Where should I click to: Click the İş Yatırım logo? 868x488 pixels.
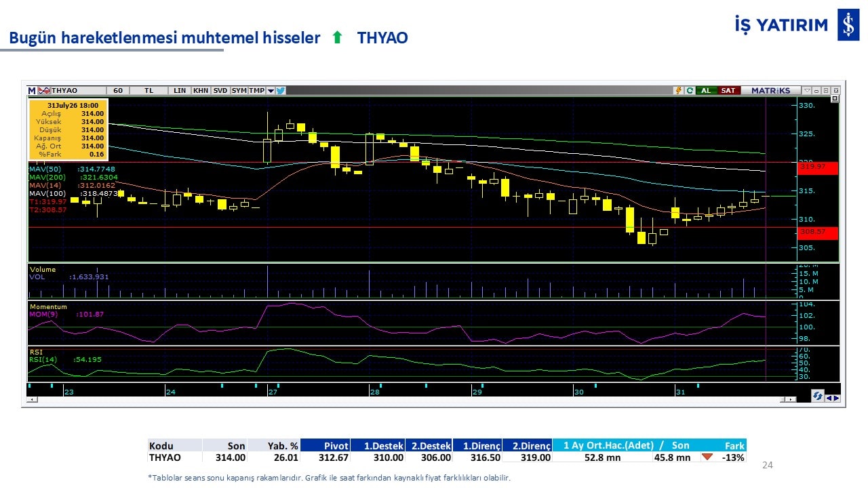pyautogui.click(x=797, y=25)
